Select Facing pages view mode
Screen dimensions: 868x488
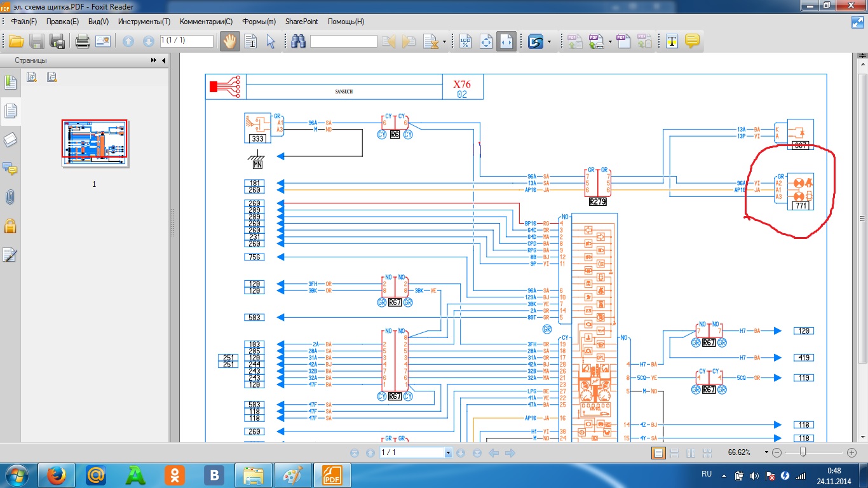(691, 453)
